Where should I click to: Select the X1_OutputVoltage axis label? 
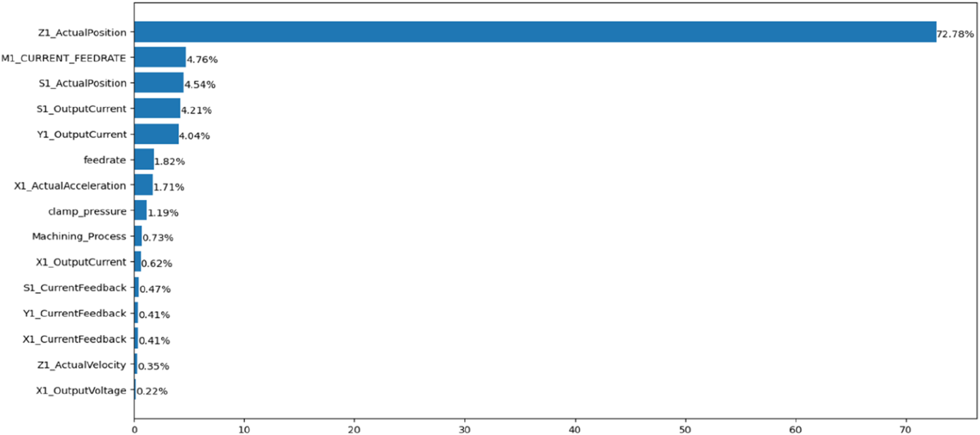click(81, 390)
